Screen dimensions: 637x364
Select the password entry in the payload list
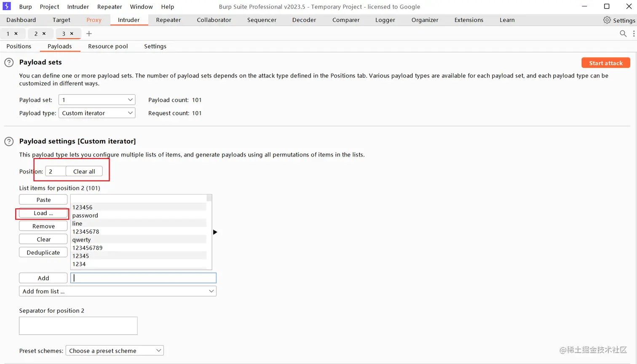(85, 215)
